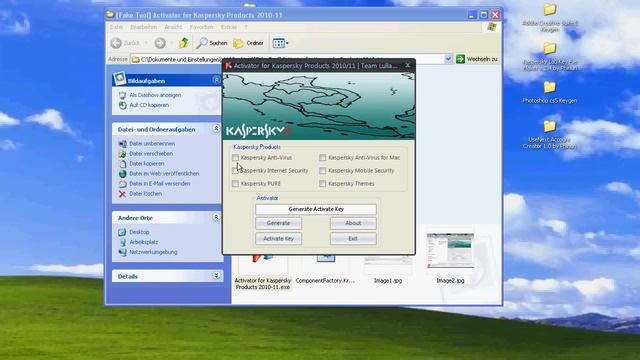
Task: Select the Image2.jpg thumbnail
Action: (x=450, y=250)
